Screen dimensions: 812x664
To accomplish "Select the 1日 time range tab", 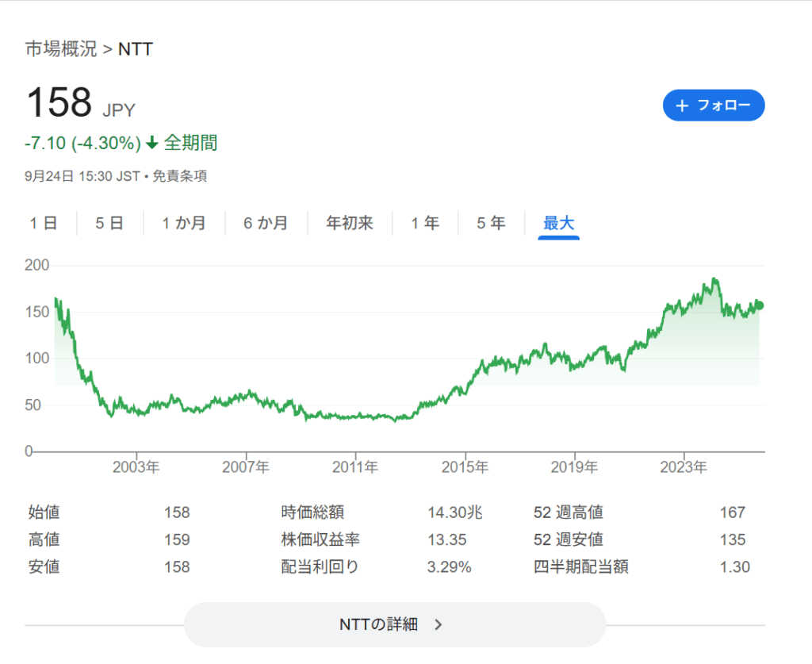I will (x=44, y=224).
